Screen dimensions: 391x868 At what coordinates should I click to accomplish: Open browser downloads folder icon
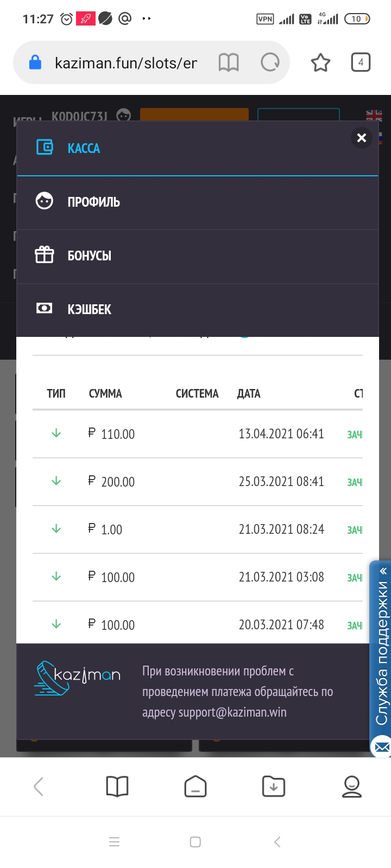coord(274,786)
